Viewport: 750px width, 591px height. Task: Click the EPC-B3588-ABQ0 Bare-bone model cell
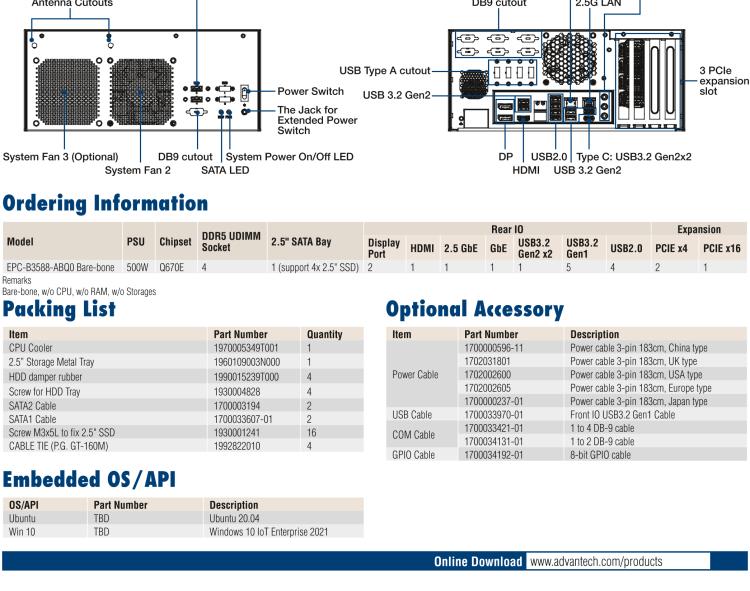pos(62,268)
